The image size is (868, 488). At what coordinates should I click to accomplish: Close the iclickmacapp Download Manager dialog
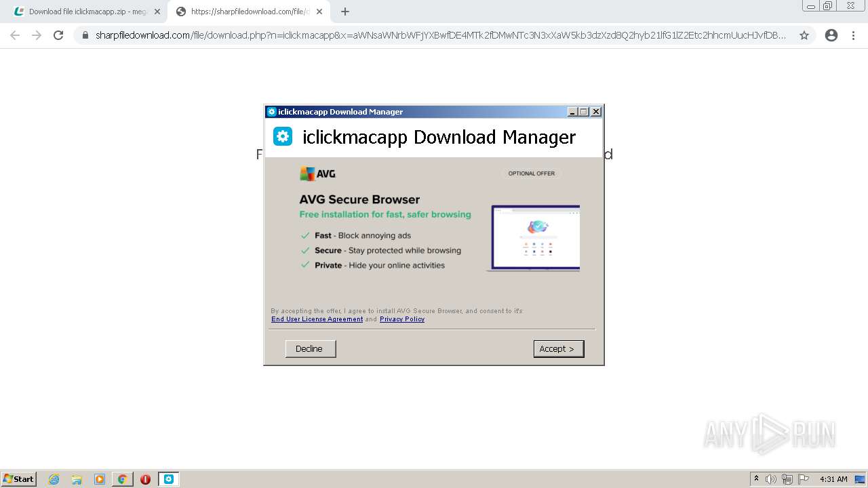pyautogui.click(x=595, y=112)
